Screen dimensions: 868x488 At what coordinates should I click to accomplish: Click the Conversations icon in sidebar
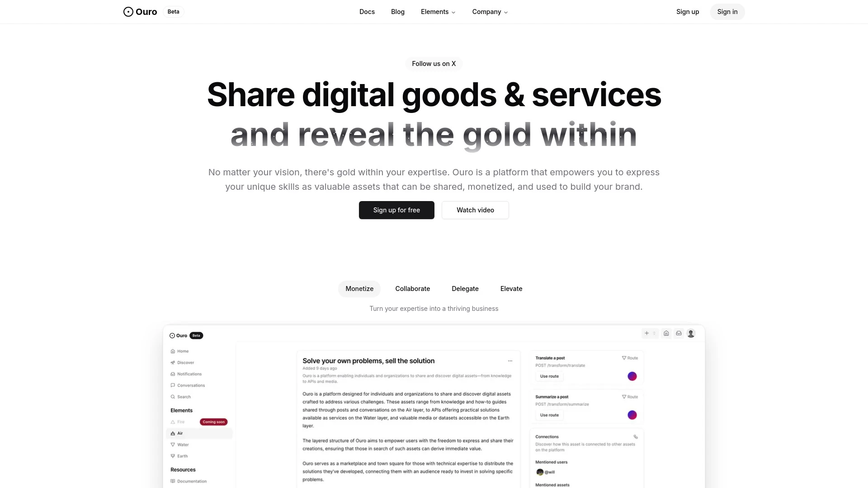click(x=173, y=385)
